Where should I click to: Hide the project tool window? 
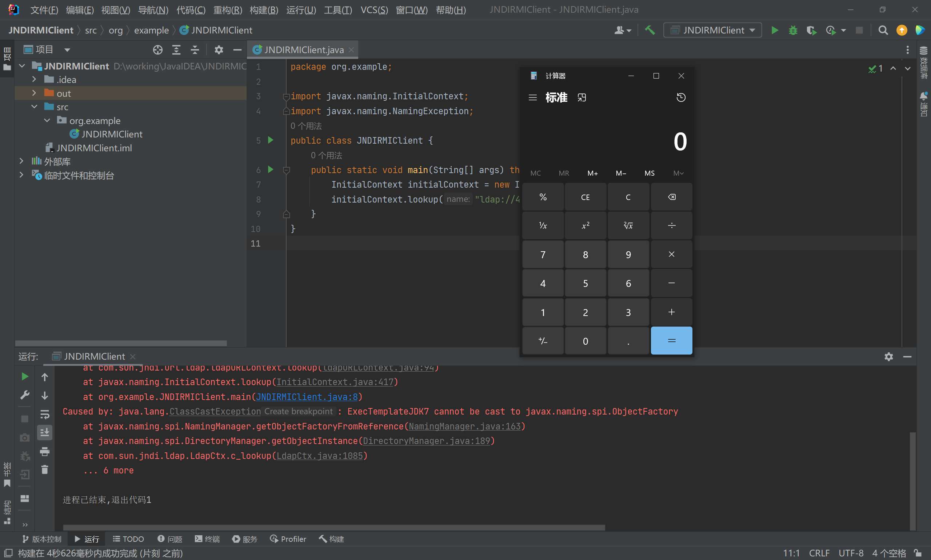tap(237, 50)
